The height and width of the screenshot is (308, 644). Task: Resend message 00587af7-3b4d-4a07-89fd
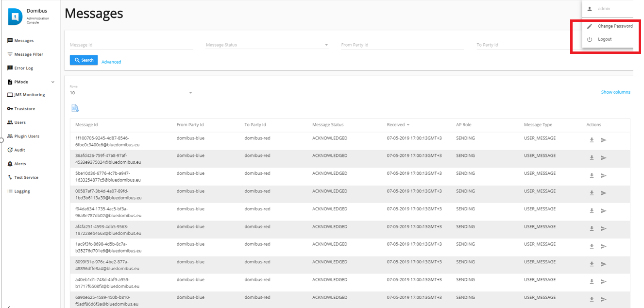pyautogui.click(x=603, y=193)
